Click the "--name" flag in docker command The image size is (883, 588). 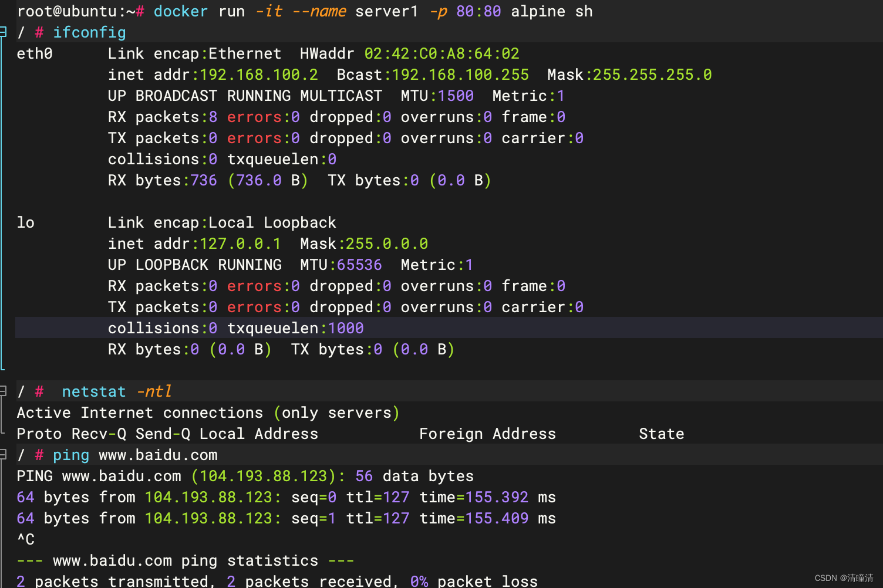tap(319, 11)
